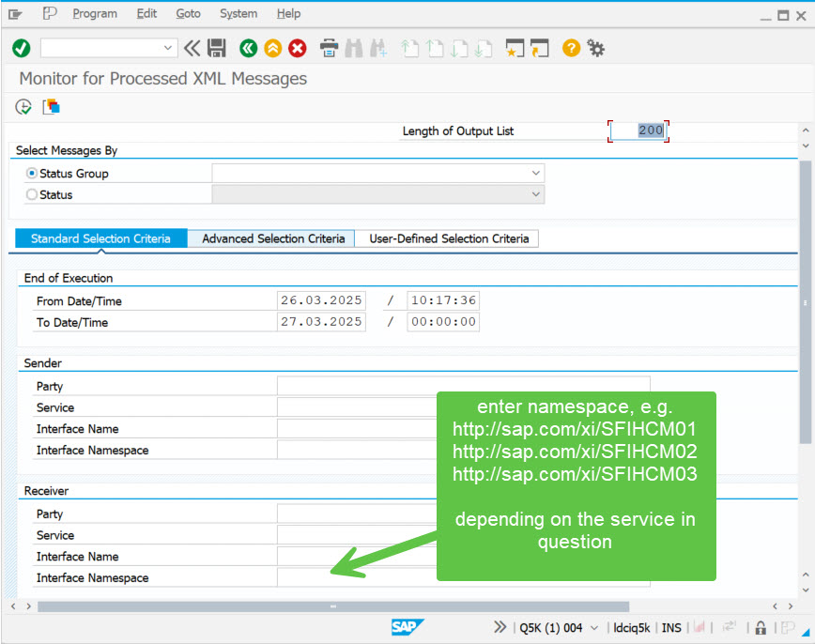This screenshot has height=644, width=815.
Task: Click the icon left of Program menu
Action: point(50,13)
